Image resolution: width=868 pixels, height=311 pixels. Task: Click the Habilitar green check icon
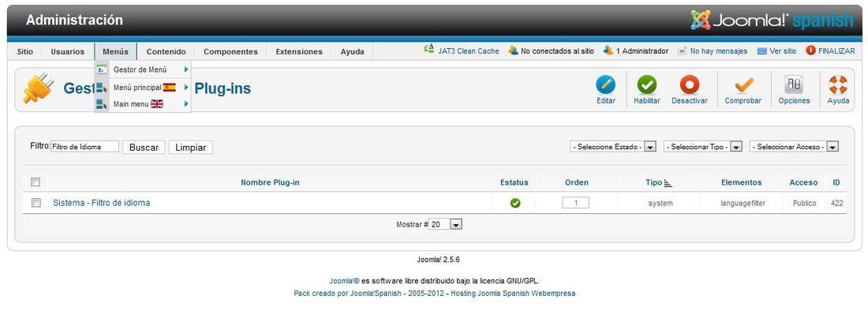click(646, 84)
